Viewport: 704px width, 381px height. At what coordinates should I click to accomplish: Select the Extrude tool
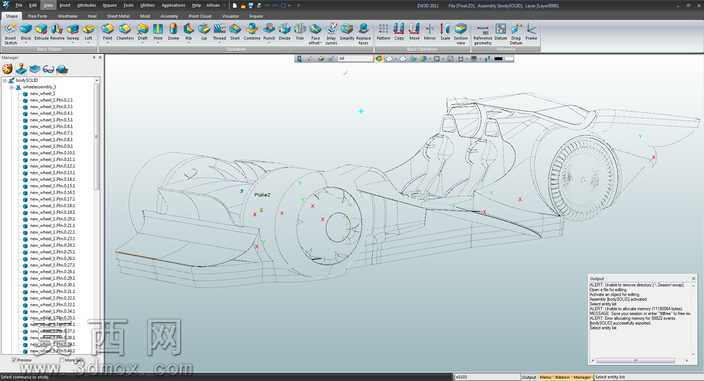pyautogui.click(x=41, y=32)
